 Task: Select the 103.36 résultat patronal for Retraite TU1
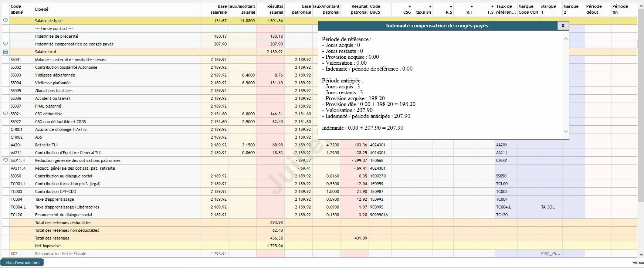pyautogui.click(x=361, y=145)
